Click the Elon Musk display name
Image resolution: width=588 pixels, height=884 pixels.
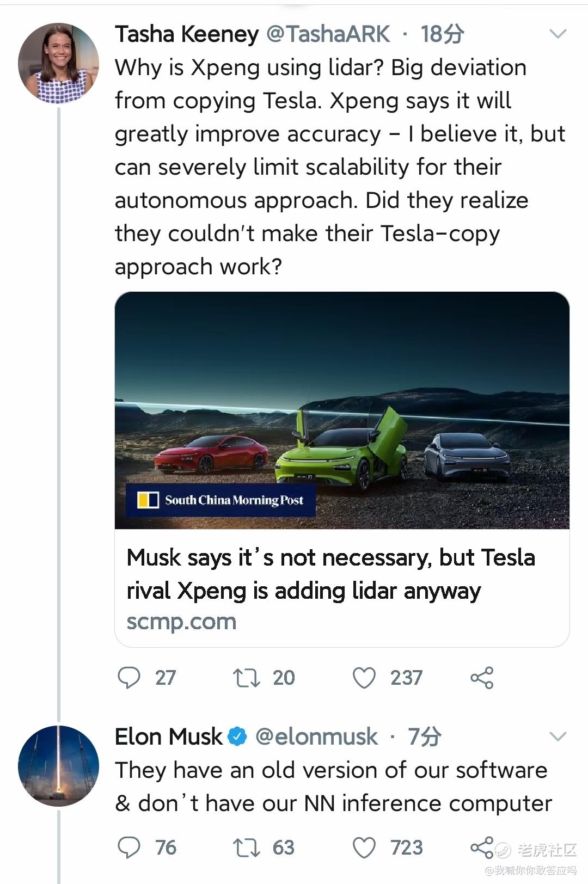point(169,737)
